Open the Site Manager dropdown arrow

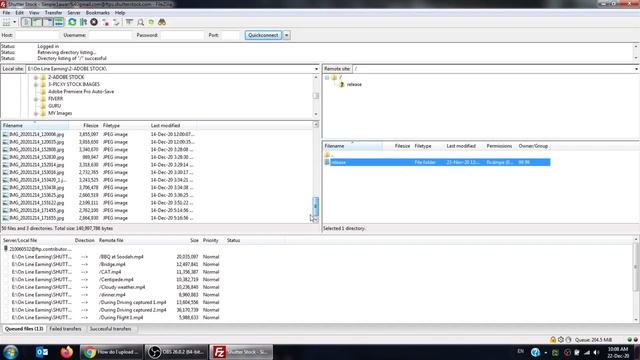click(15, 22)
